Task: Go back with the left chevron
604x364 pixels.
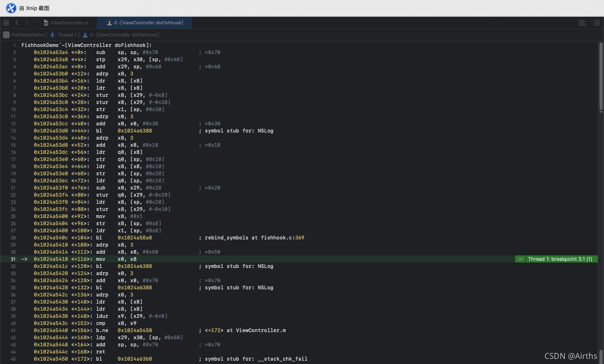Action: 17,23
